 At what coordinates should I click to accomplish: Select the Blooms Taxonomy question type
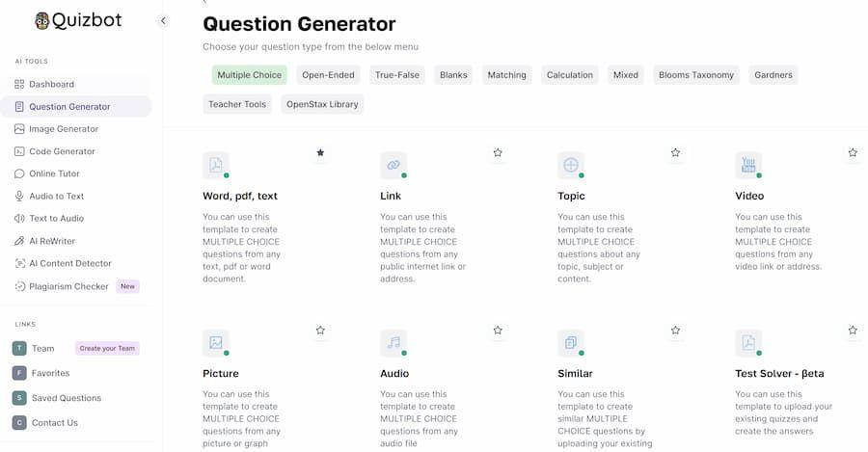point(695,74)
